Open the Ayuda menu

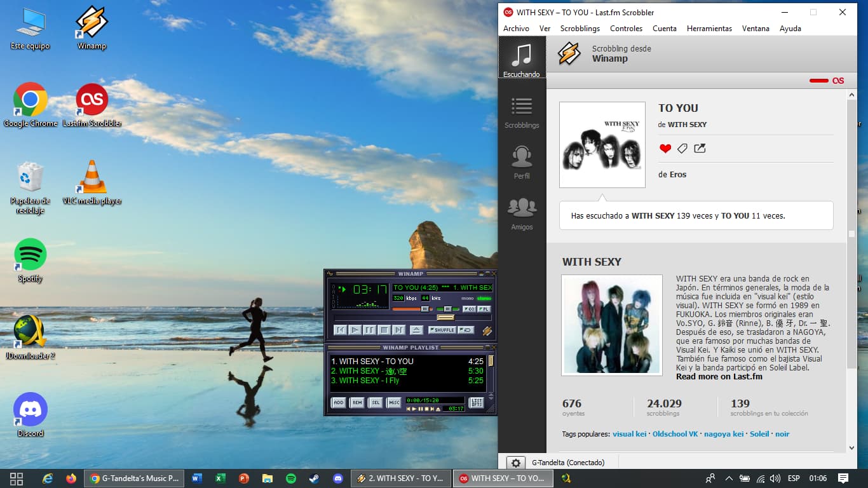click(x=790, y=29)
